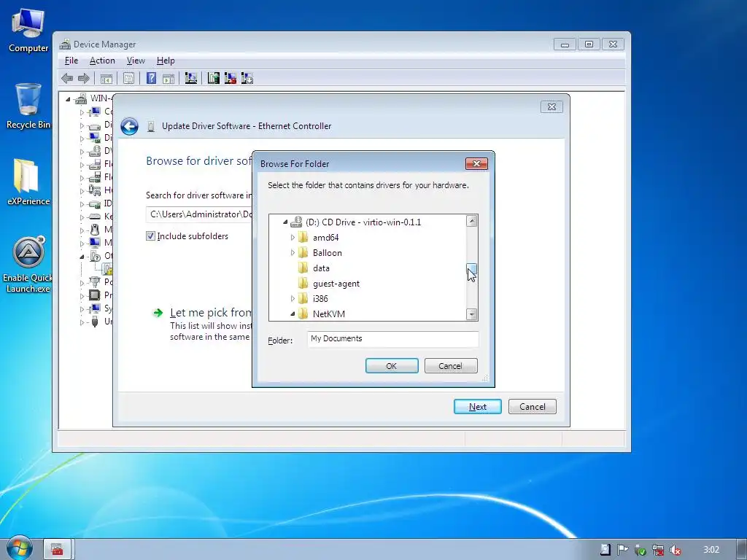Collapse the WIN- root node in Device Manager
The width and height of the screenshot is (747, 560).
[68, 99]
